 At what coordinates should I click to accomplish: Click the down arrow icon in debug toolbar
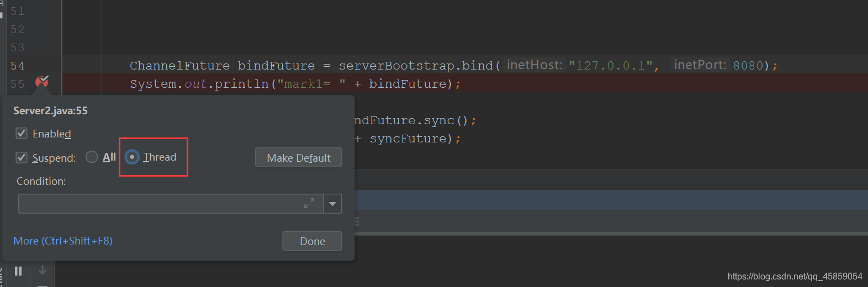[43, 270]
